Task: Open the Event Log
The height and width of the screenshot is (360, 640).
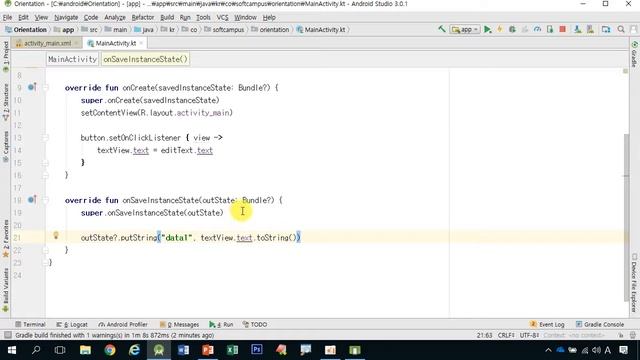Action: coord(547,324)
